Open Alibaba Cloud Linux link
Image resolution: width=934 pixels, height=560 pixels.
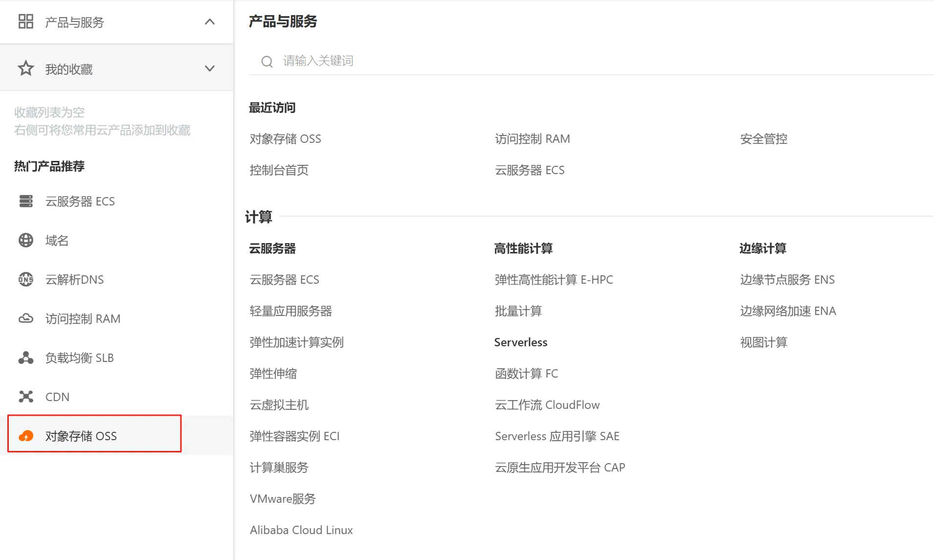pos(301,530)
